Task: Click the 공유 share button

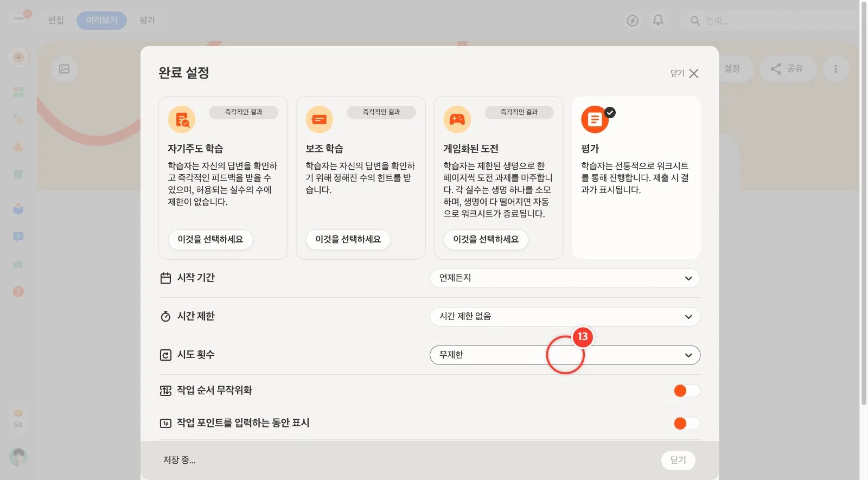Action: [788, 69]
